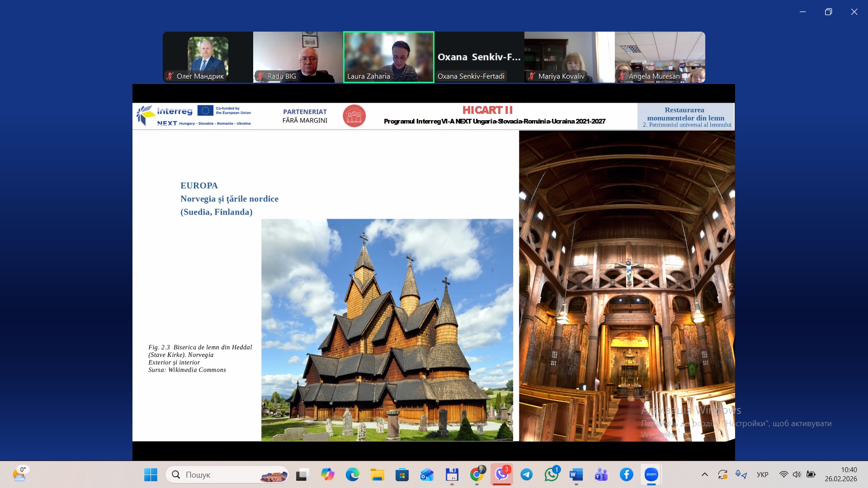Open the Copilot taskbar icon

[x=328, y=474]
